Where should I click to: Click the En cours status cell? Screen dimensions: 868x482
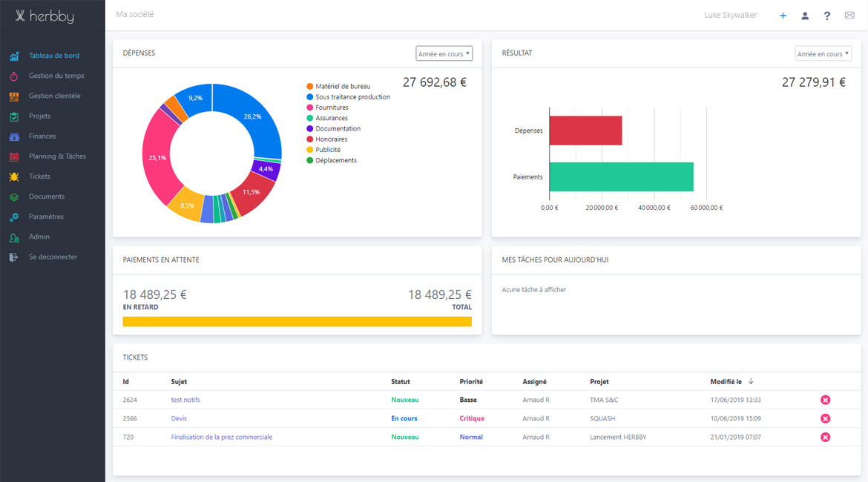404,418
